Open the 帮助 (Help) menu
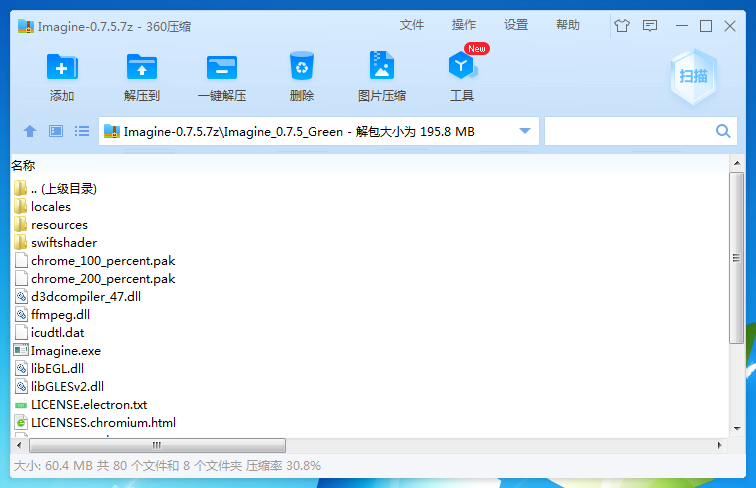756x488 pixels. pyautogui.click(x=568, y=25)
